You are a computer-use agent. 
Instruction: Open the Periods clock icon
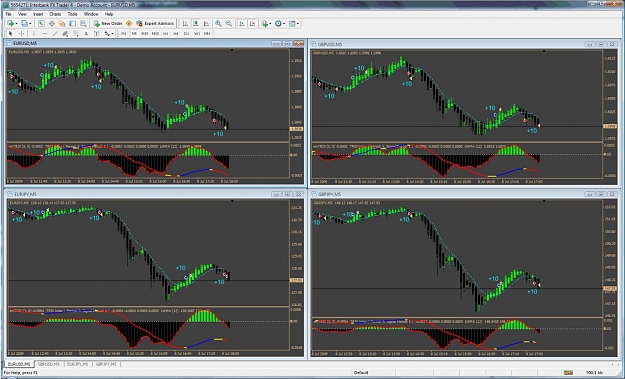tap(278, 24)
